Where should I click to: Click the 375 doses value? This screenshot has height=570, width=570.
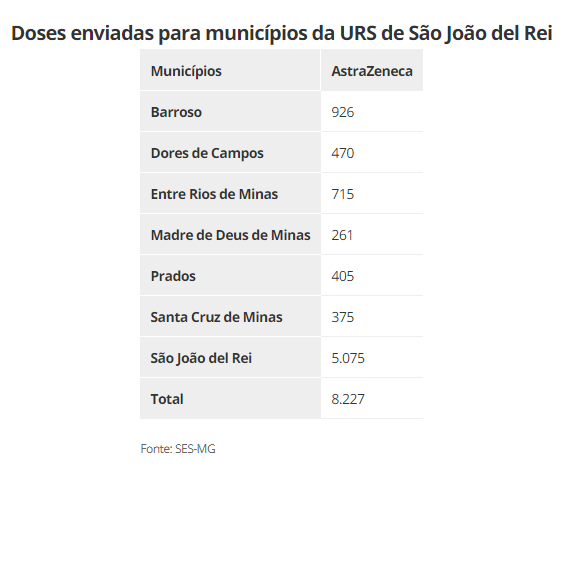coord(343,317)
